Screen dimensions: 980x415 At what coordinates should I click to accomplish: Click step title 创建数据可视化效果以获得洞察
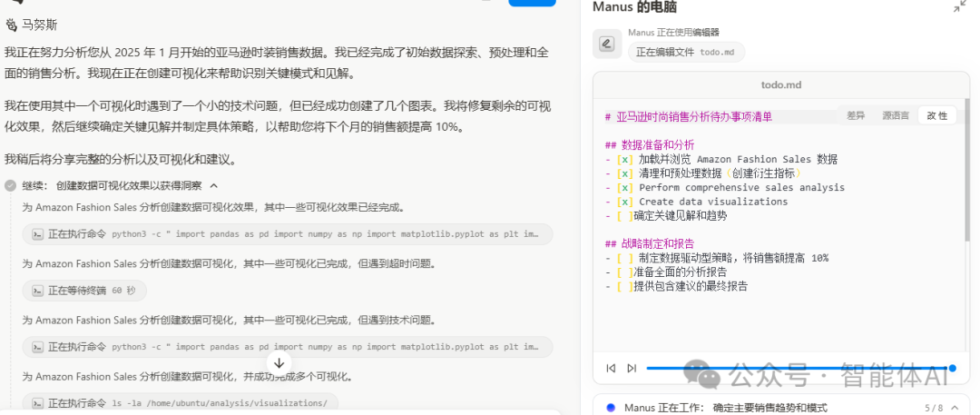tap(129, 185)
